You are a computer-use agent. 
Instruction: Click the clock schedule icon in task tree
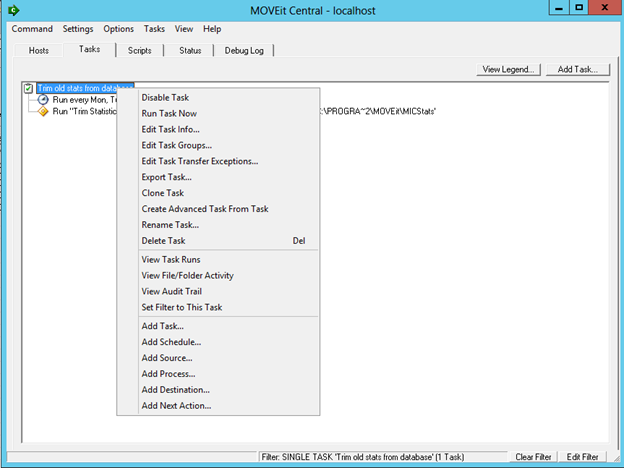(x=43, y=99)
